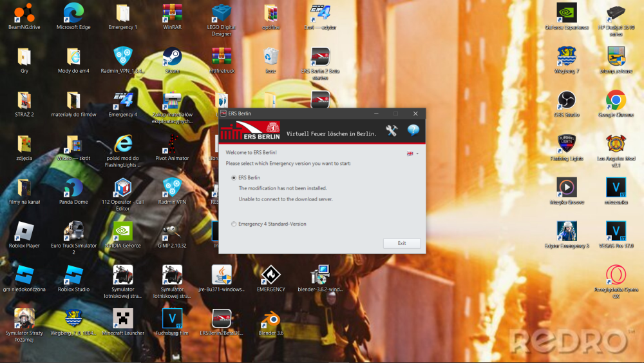The width and height of the screenshot is (644, 363).
Task: Select the Radmin_VPN_1.3.4 installer icon
Action: click(x=123, y=61)
